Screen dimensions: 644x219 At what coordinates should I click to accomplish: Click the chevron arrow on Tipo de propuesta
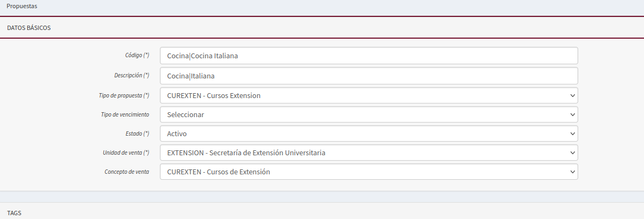pyautogui.click(x=572, y=95)
